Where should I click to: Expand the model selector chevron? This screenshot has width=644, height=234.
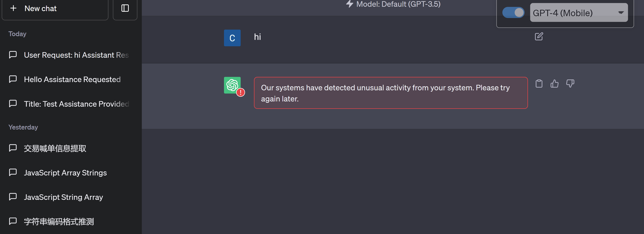(621, 12)
